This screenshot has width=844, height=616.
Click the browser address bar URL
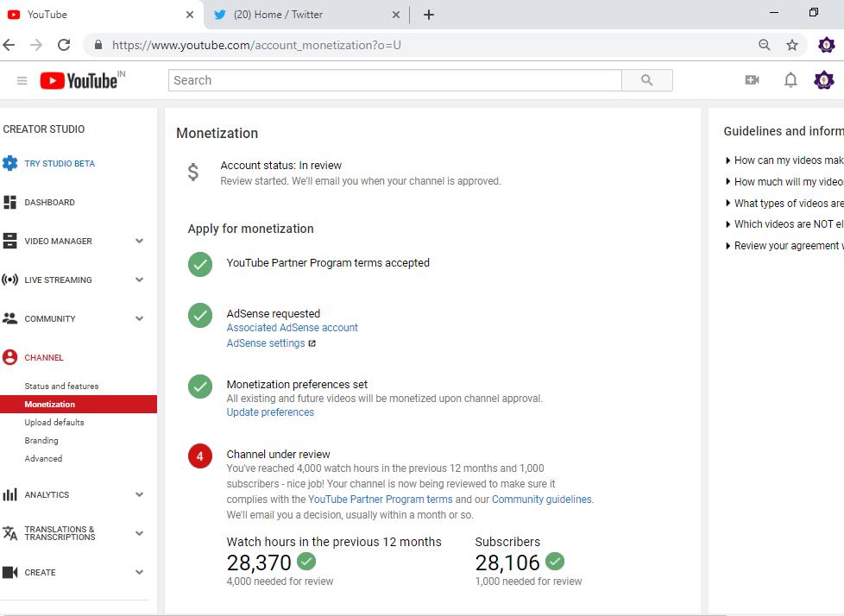pyautogui.click(x=256, y=45)
